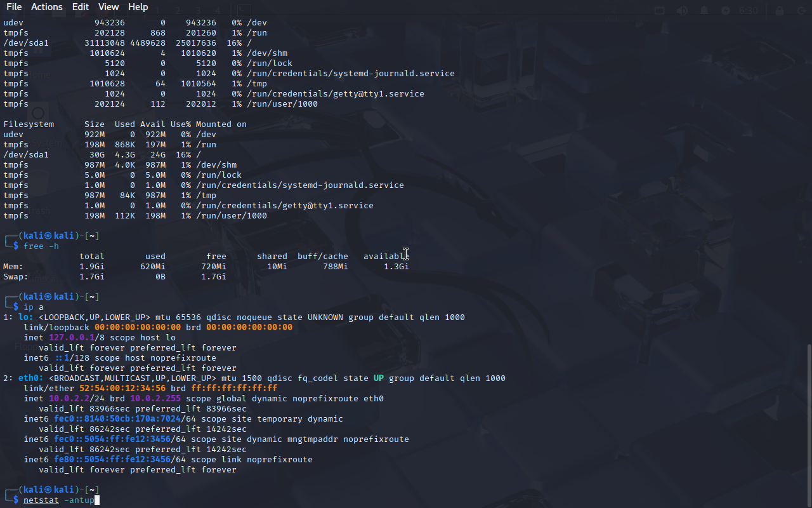This screenshot has height=508, width=812.
Task: Click the 'Avail' column header
Action: (153, 124)
